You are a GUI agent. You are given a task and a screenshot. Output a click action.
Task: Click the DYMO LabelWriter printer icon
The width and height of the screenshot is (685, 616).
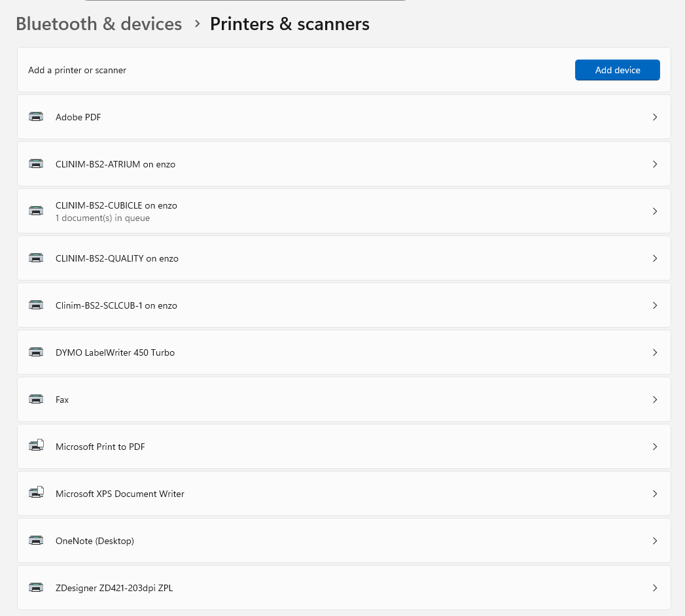(x=36, y=352)
